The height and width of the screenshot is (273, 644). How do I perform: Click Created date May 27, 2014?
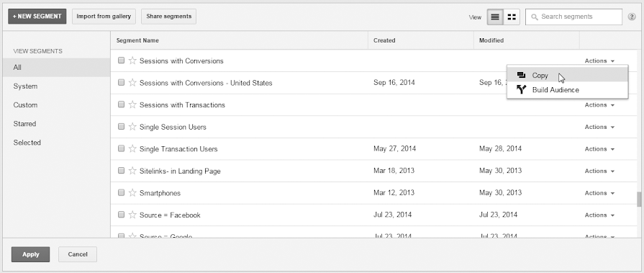(x=395, y=149)
